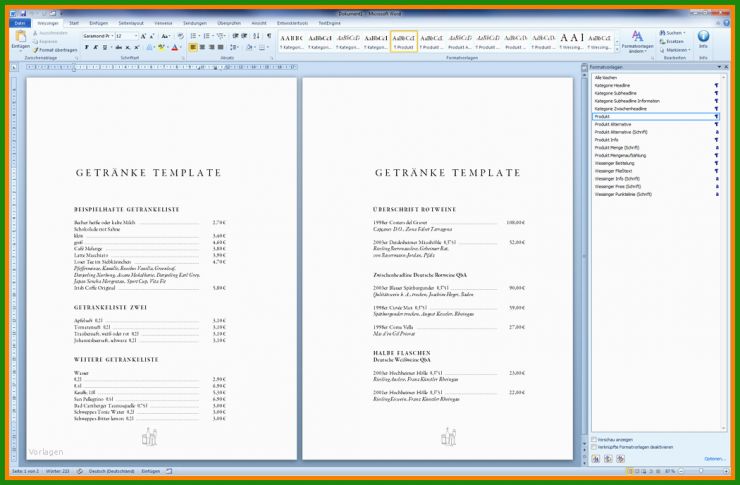This screenshot has width=740, height=485.
Task: Click the Einfügen paste clipboard icon
Action: pos(20,36)
